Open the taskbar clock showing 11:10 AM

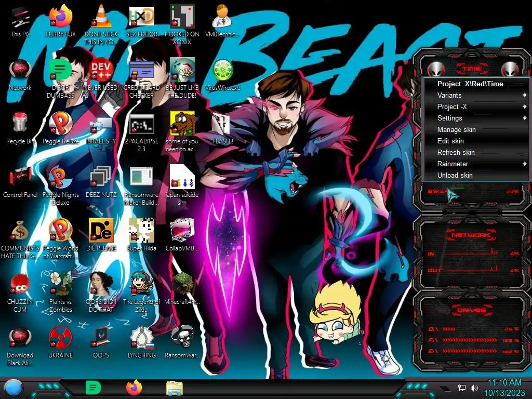[504, 388]
